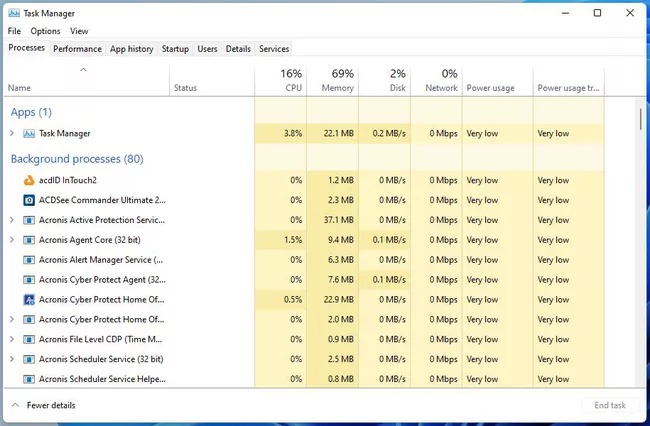Click the Acronis Cyber Protect Home 0.5% CPU icon
Image resolution: width=650 pixels, height=426 pixels.
(x=29, y=300)
